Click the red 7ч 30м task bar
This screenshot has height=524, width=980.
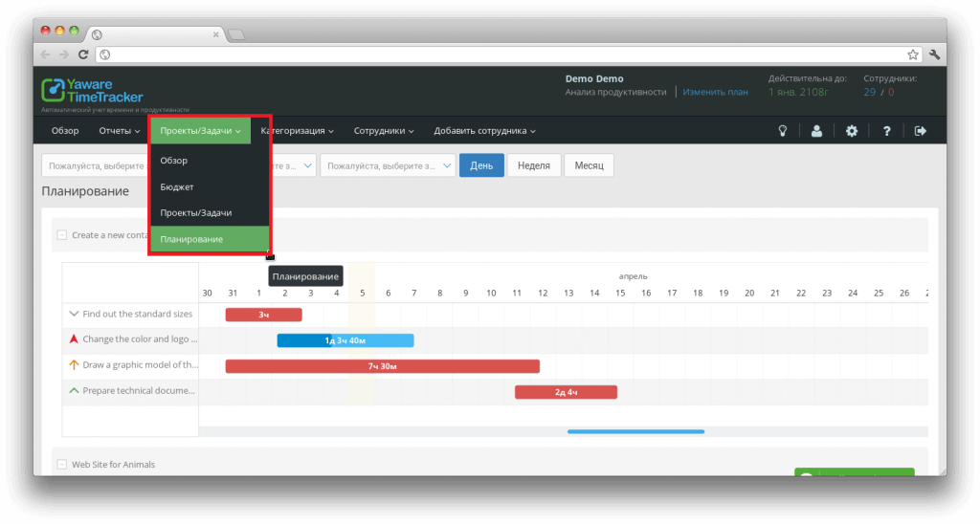382,366
